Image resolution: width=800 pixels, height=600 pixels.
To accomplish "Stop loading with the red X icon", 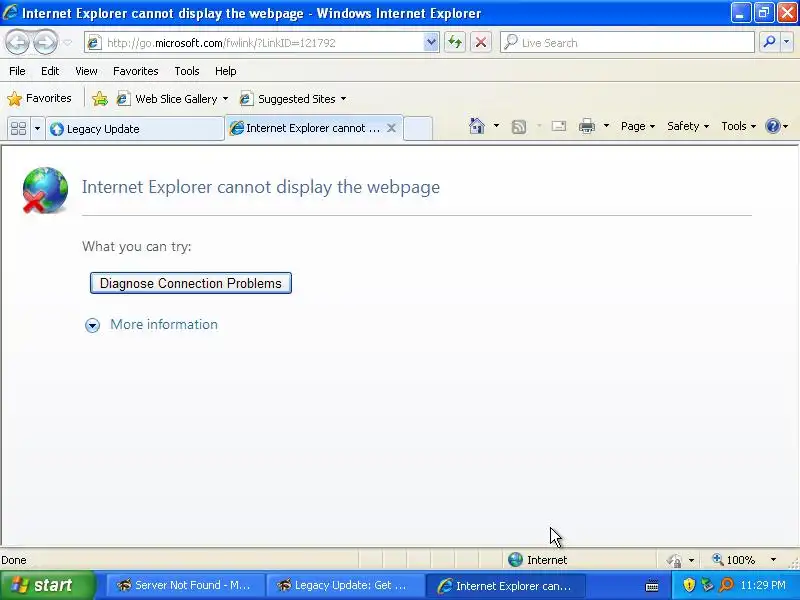I will [x=481, y=42].
